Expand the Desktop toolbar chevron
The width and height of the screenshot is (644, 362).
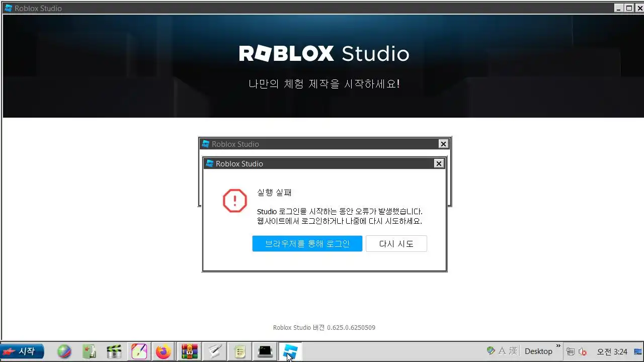coord(558,347)
